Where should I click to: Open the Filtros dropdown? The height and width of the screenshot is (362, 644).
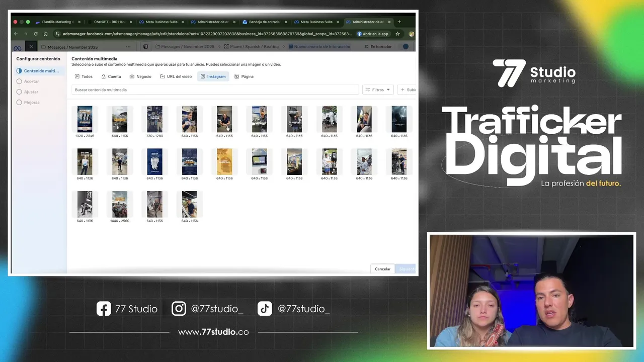378,89
